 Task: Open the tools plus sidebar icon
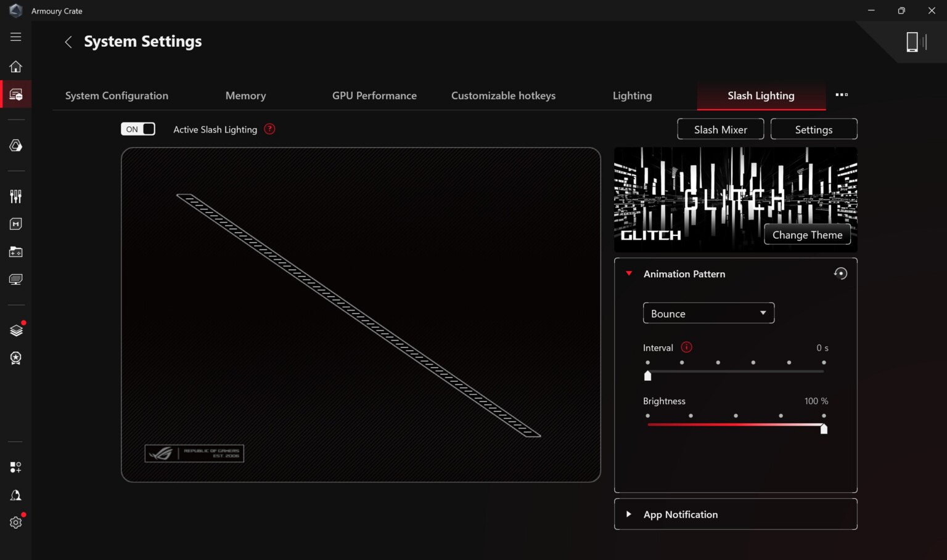point(16,468)
